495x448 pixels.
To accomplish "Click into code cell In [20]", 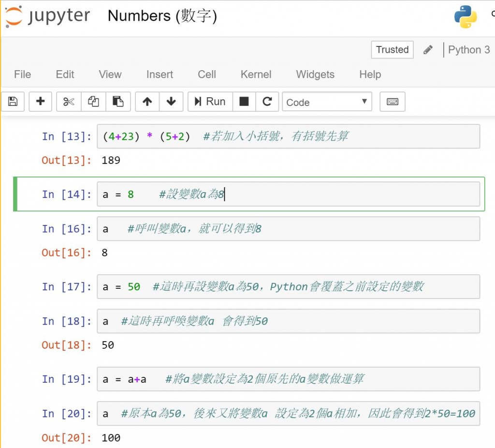I will [x=288, y=414].
